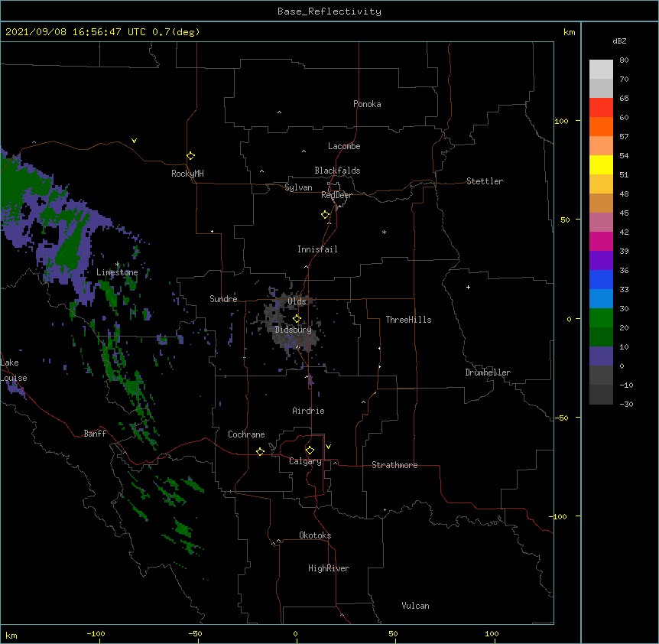Click the Blackfalds city label
This screenshot has height=644, width=659.
(x=337, y=171)
